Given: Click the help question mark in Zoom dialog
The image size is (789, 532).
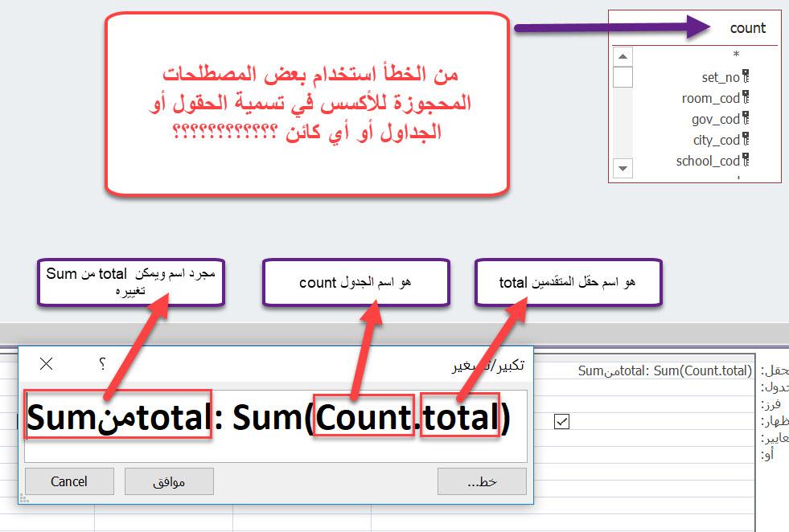Looking at the screenshot, I should coord(102,365).
